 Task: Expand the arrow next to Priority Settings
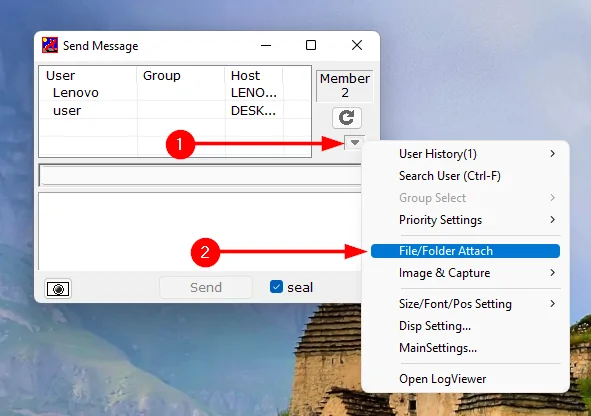[553, 220]
